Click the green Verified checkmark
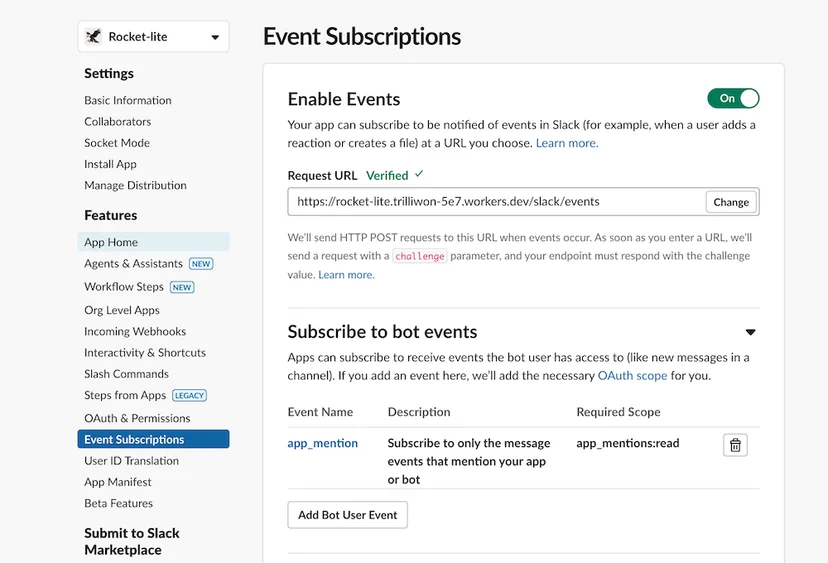Screen dimensions: 828x563 click(419, 174)
